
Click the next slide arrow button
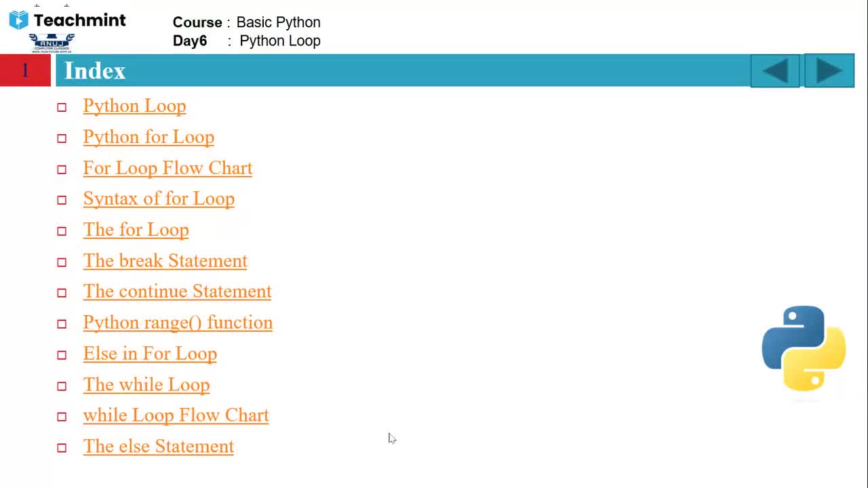point(829,70)
